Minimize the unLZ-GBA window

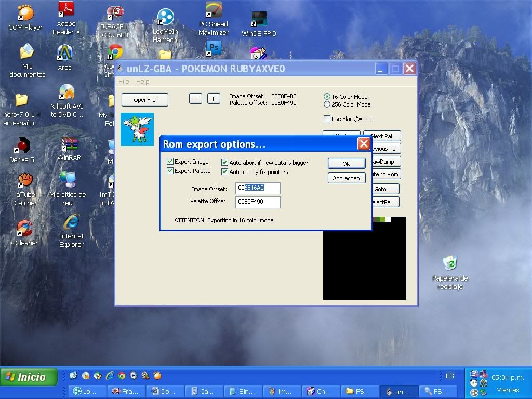pyautogui.click(x=381, y=69)
